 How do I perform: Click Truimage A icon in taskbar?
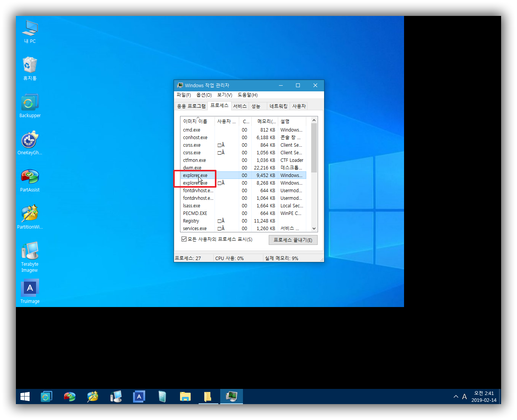[x=139, y=396]
